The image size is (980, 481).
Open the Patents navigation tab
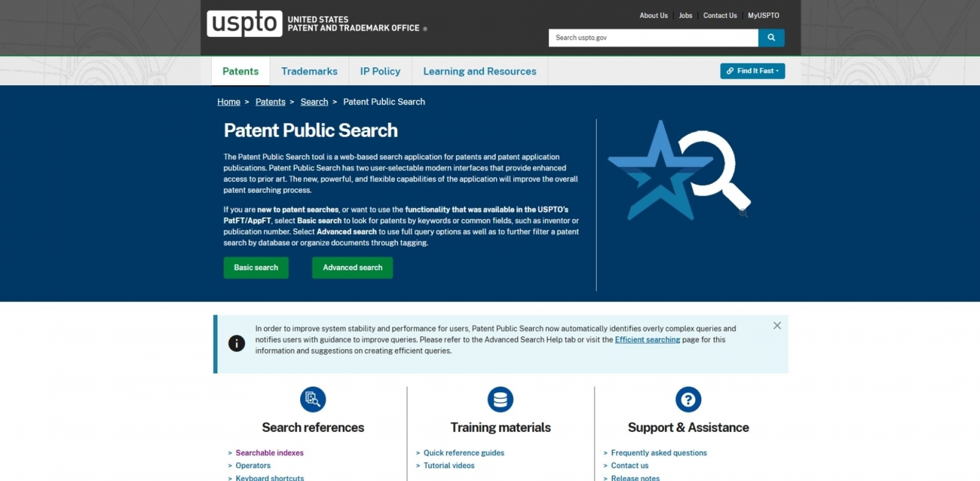240,71
